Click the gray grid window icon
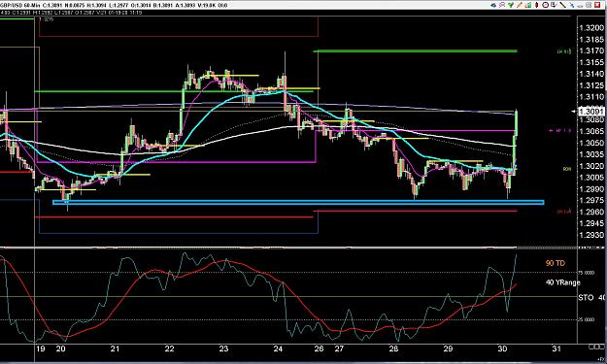This screenshot has width=607, height=364. click(x=589, y=5)
